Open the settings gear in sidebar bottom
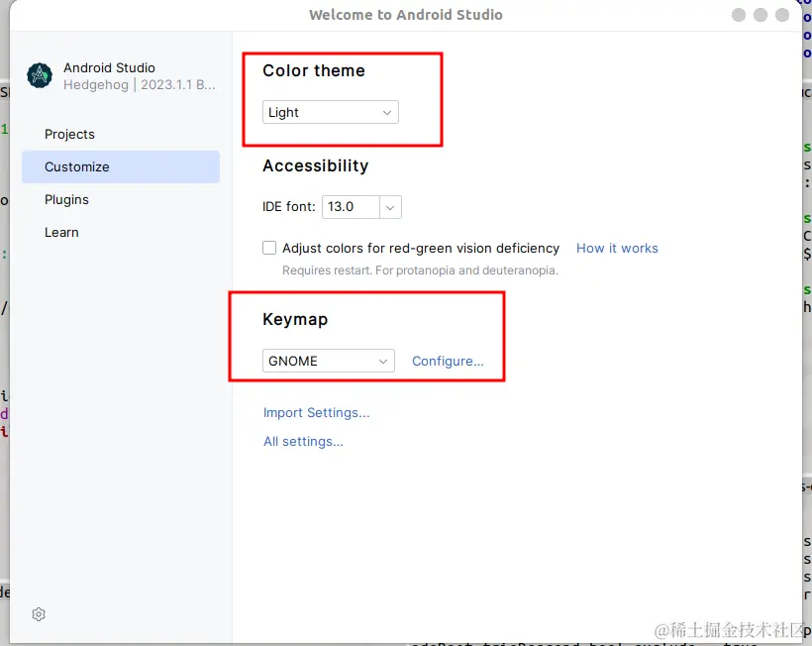This screenshot has height=646, width=812. (39, 614)
